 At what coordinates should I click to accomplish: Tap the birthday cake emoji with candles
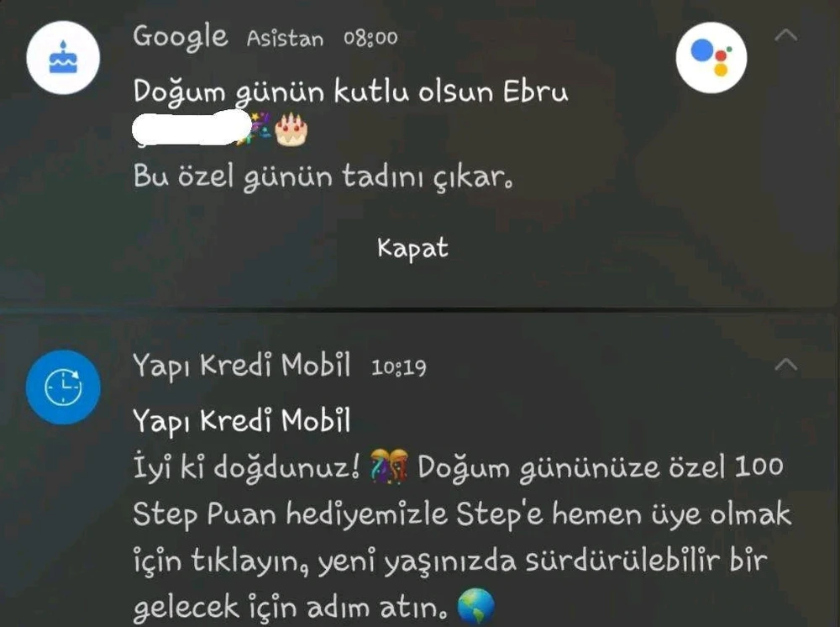point(291,129)
